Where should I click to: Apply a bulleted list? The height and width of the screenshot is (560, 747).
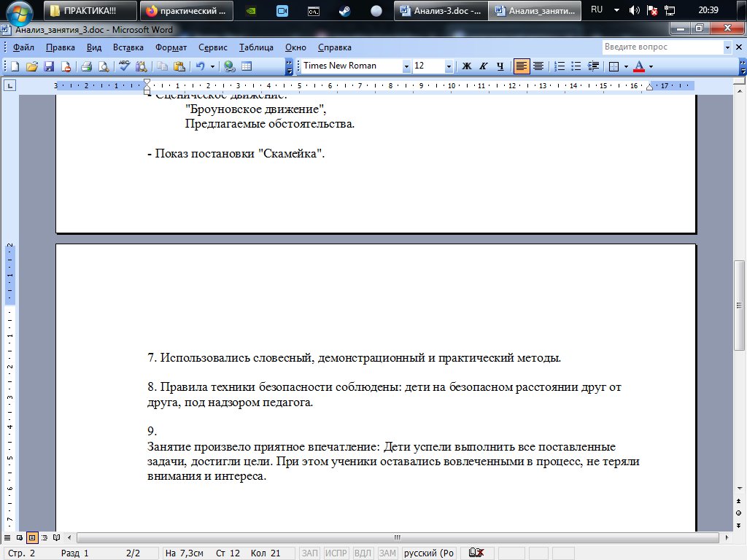(576, 66)
